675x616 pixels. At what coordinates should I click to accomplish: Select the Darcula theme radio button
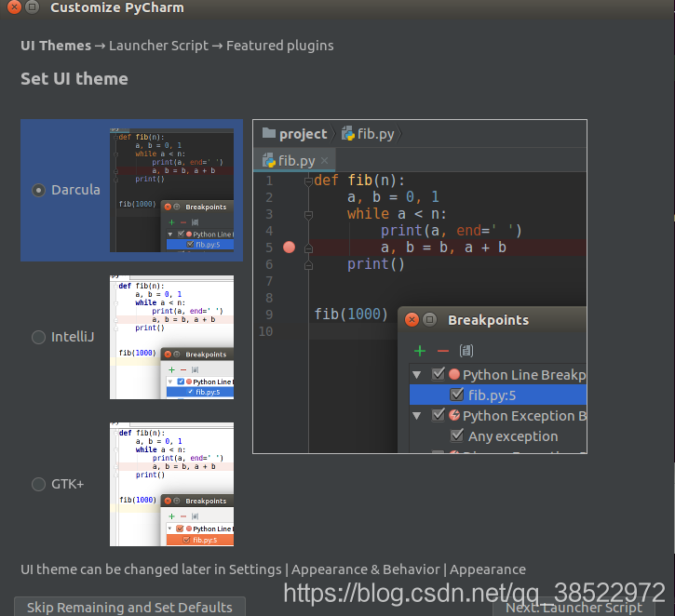pyautogui.click(x=38, y=190)
